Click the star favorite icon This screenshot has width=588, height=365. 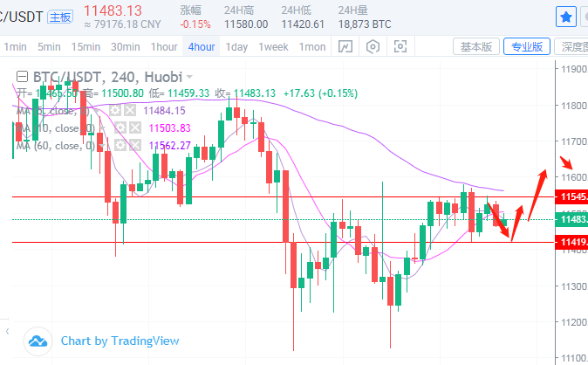[566, 17]
